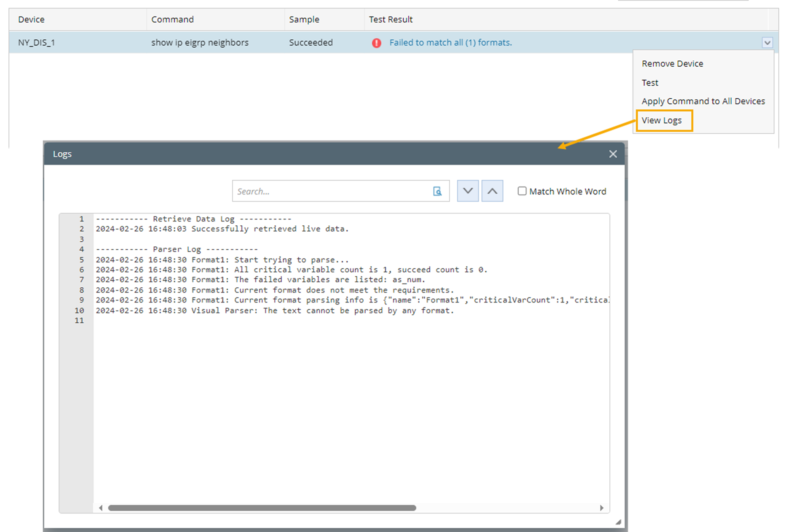Click the right scroll arrow in log viewer
Image resolution: width=785 pixels, height=532 pixels.
point(601,508)
